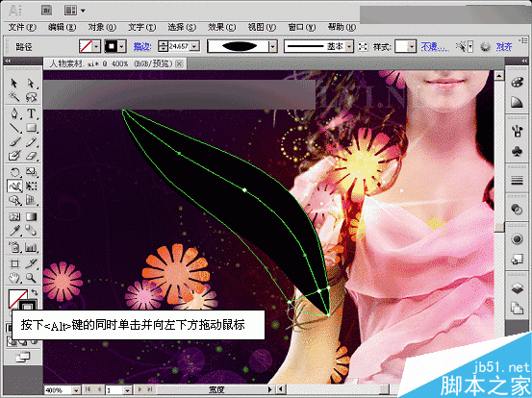This screenshot has width=532, height=398.
Task: Open the Artboards panel icon
Action: coord(517,309)
